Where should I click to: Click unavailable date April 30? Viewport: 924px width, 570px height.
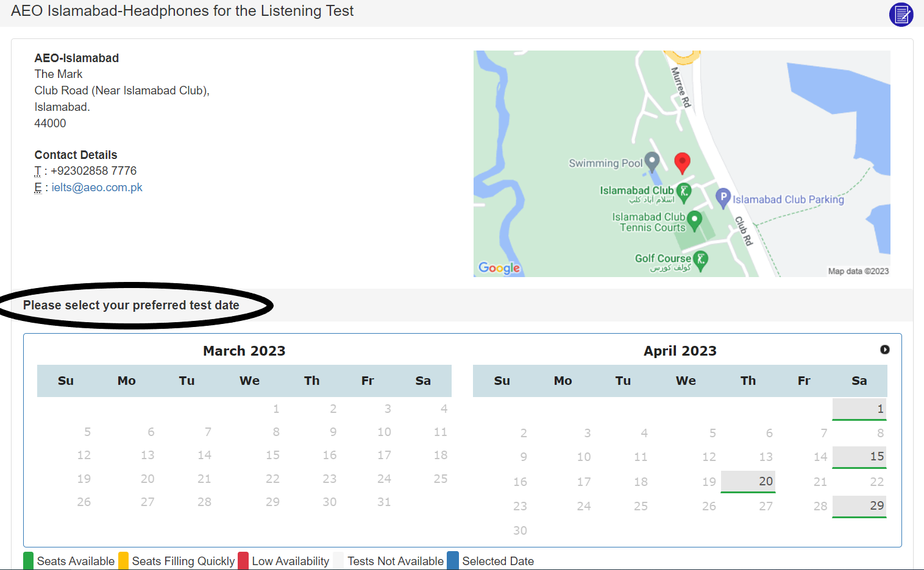click(520, 530)
